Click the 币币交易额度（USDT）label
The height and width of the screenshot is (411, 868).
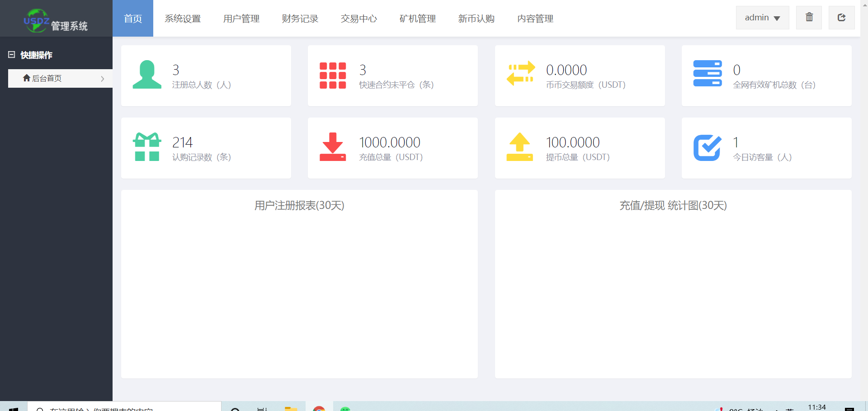click(586, 85)
